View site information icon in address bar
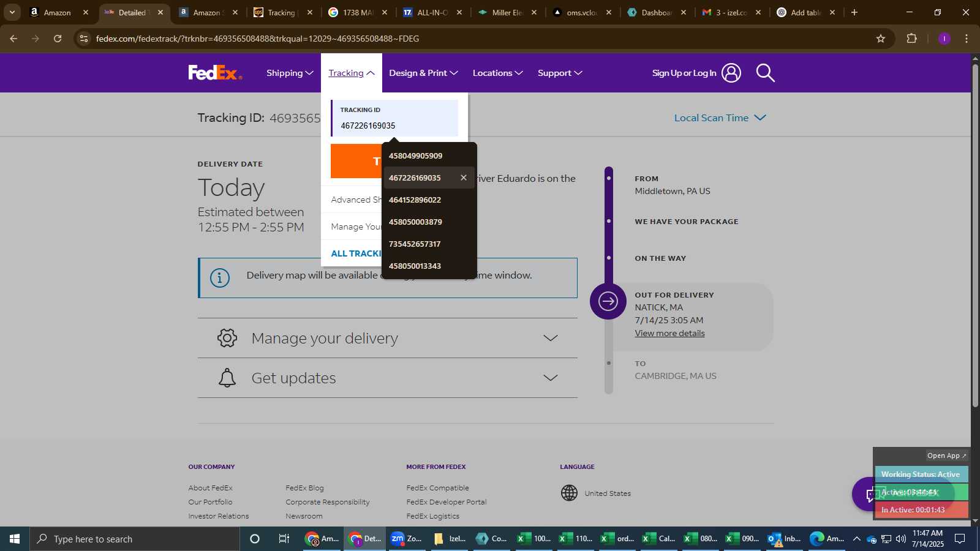The image size is (980, 551). (84, 39)
